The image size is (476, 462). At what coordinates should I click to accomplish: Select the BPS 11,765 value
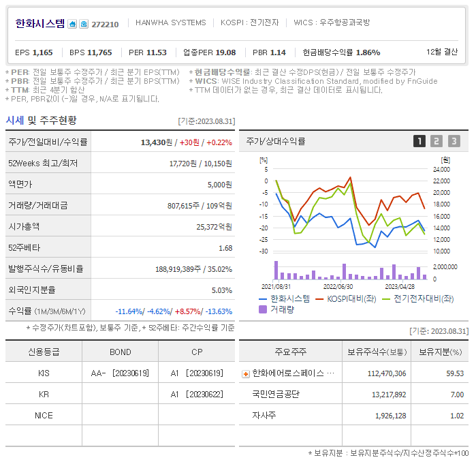(x=91, y=52)
